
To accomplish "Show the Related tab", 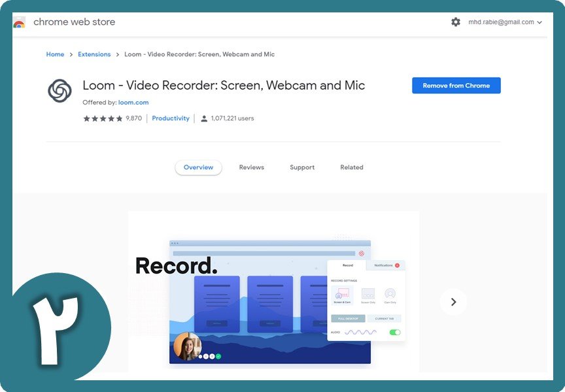I will pyautogui.click(x=352, y=167).
